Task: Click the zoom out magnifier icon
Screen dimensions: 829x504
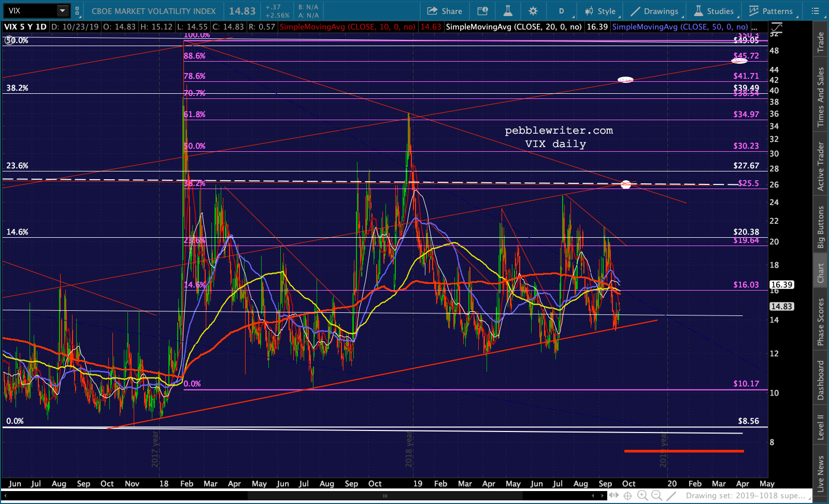Action: [656, 496]
